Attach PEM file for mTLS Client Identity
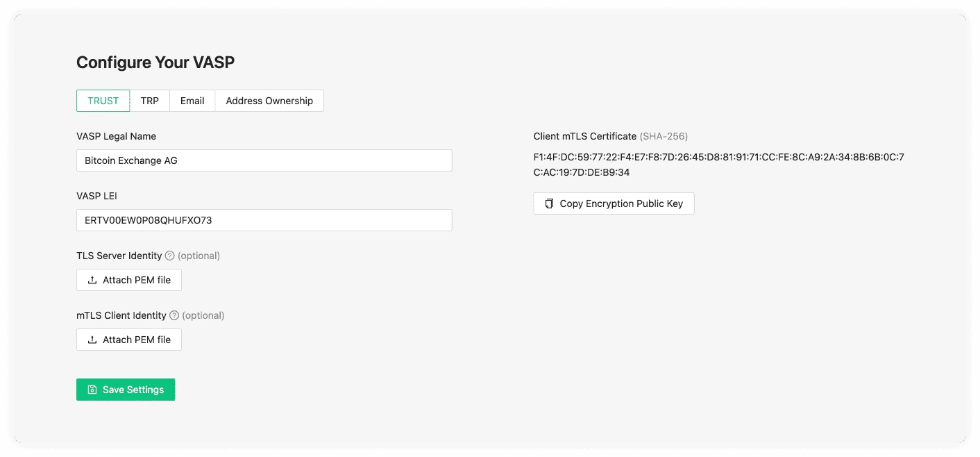 128,340
